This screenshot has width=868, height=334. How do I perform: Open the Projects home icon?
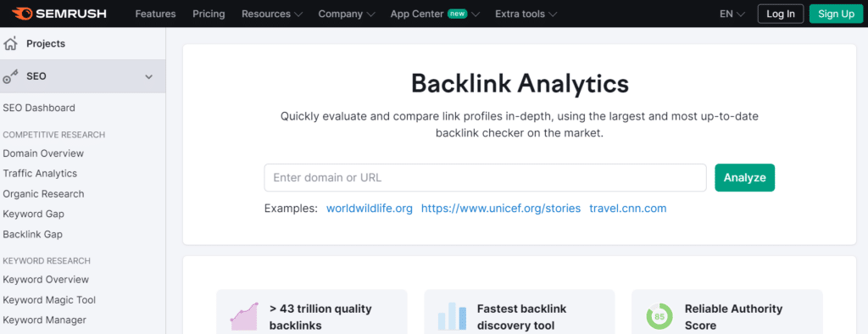click(x=10, y=43)
